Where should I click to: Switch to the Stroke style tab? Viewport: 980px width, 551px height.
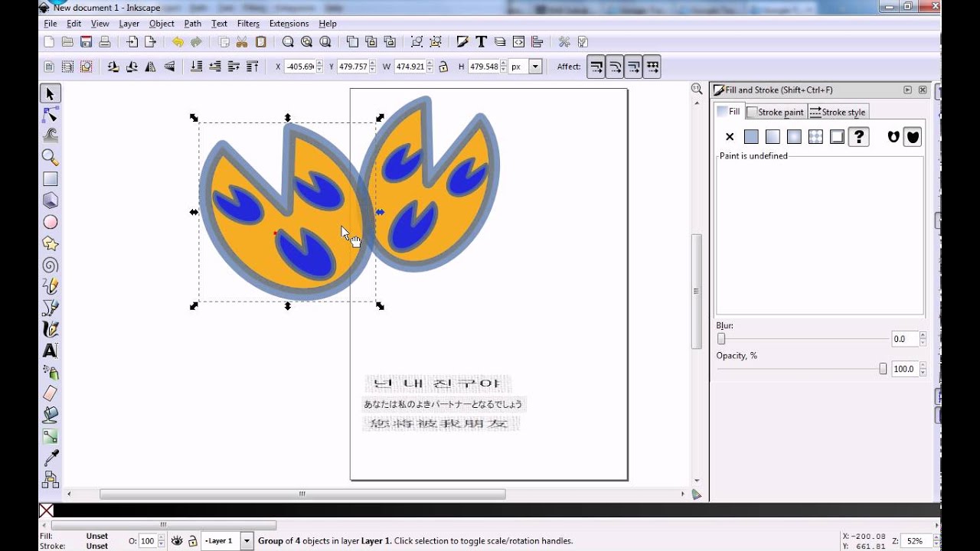click(838, 112)
